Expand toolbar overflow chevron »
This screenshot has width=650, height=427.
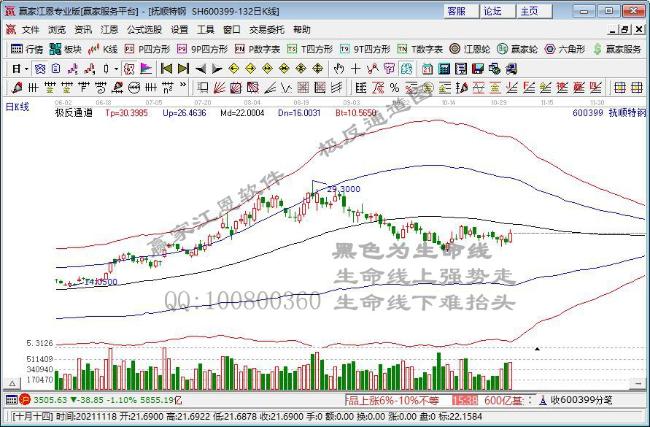coord(183,86)
